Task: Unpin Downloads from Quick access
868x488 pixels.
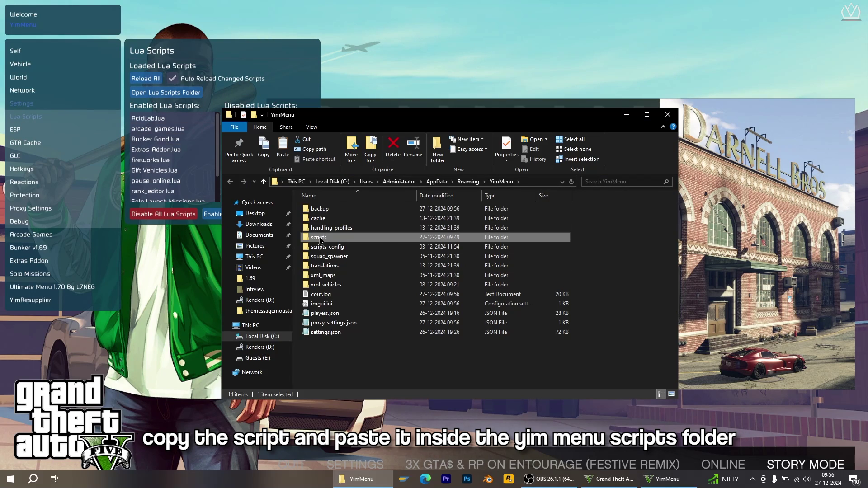Action: tap(288, 224)
